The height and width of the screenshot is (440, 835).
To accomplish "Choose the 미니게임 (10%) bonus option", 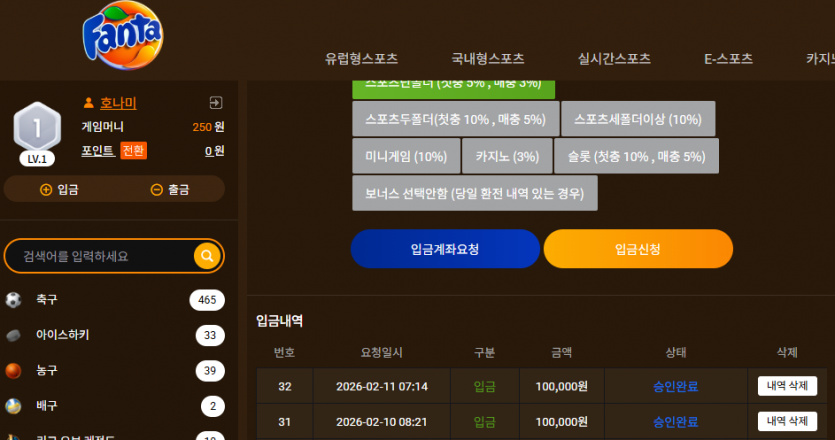I will pos(406,156).
